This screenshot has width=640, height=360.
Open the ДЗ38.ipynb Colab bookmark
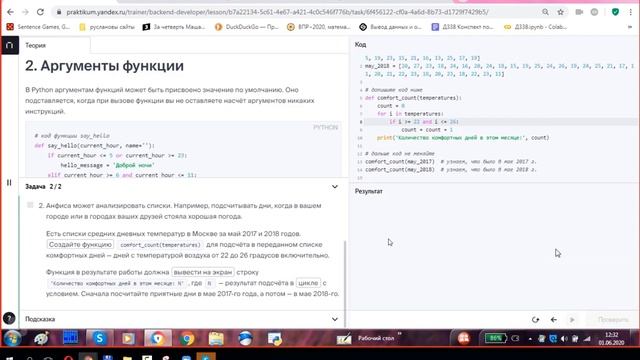(x=535, y=27)
